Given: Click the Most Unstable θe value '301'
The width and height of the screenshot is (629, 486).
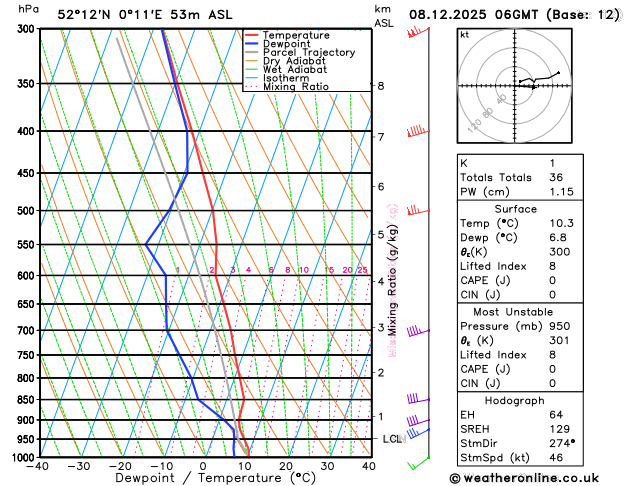Looking at the screenshot, I should (559, 340).
